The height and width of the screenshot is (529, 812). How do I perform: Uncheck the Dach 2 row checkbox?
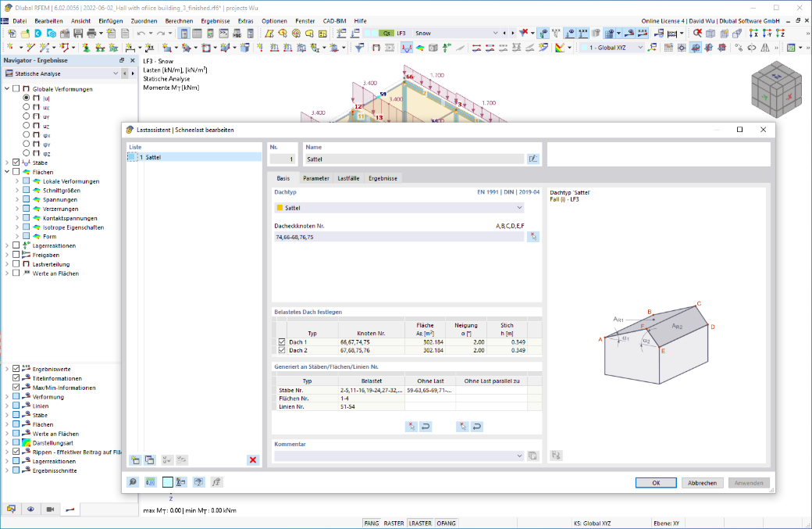click(x=282, y=350)
